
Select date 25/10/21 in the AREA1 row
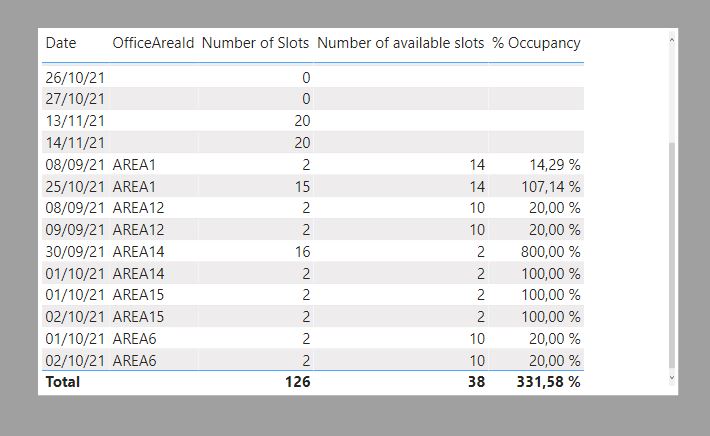(75, 187)
